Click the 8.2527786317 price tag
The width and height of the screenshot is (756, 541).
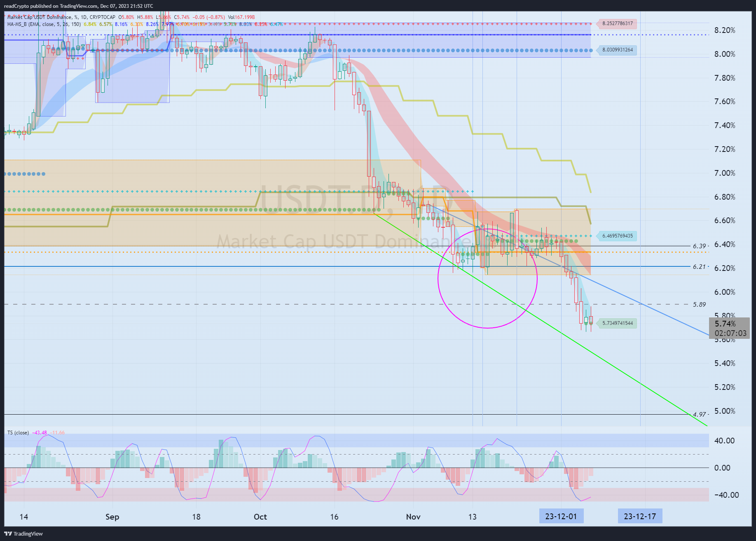pyautogui.click(x=617, y=23)
